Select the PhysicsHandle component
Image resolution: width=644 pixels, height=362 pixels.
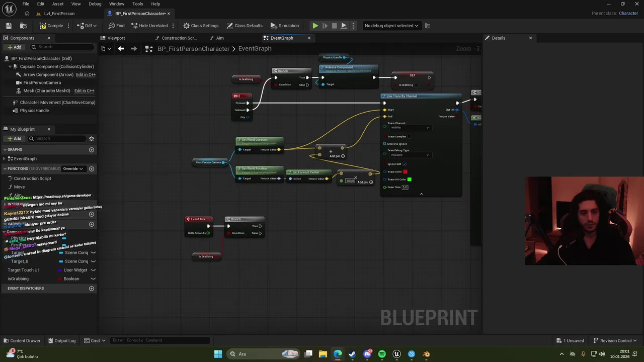pyautogui.click(x=34, y=111)
